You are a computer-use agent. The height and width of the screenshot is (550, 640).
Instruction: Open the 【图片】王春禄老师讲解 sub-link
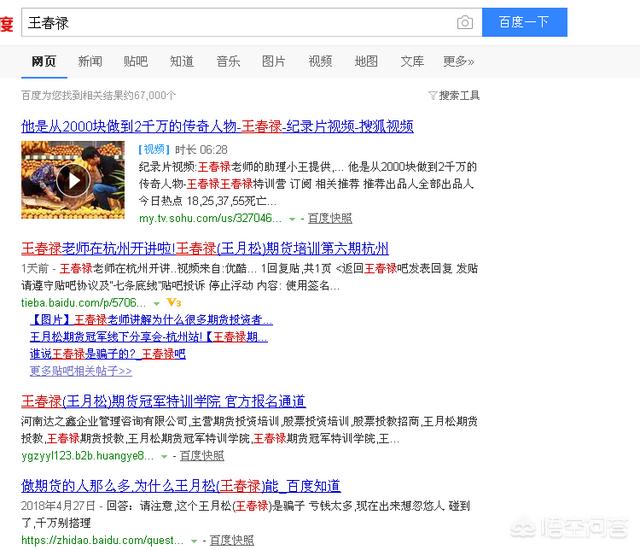[x=151, y=319]
